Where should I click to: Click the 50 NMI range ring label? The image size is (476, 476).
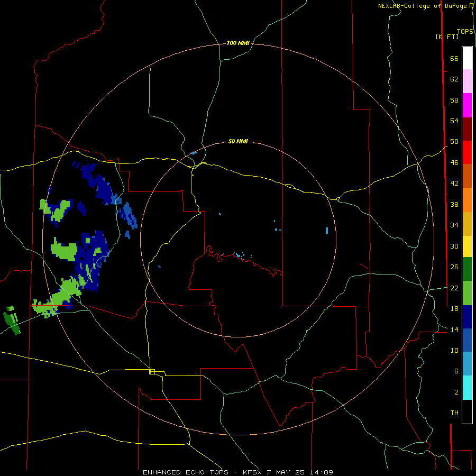[238, 141]
